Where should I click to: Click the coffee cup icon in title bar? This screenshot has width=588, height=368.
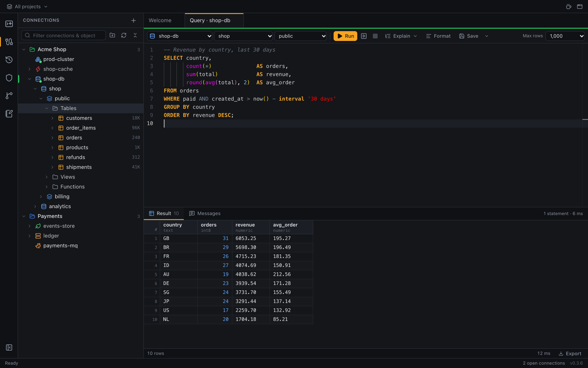pyautogui.click(x=569, y=7)
